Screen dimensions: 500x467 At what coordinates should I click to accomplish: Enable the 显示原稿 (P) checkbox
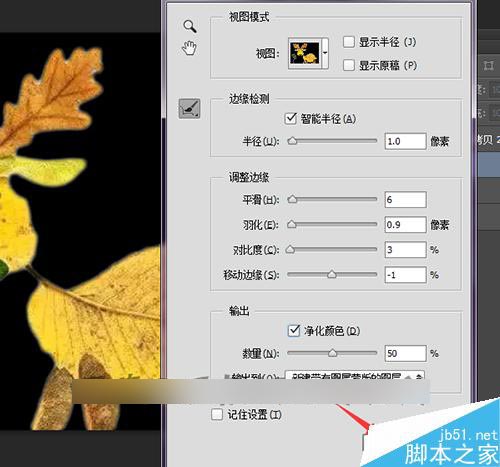pos(349,65)
